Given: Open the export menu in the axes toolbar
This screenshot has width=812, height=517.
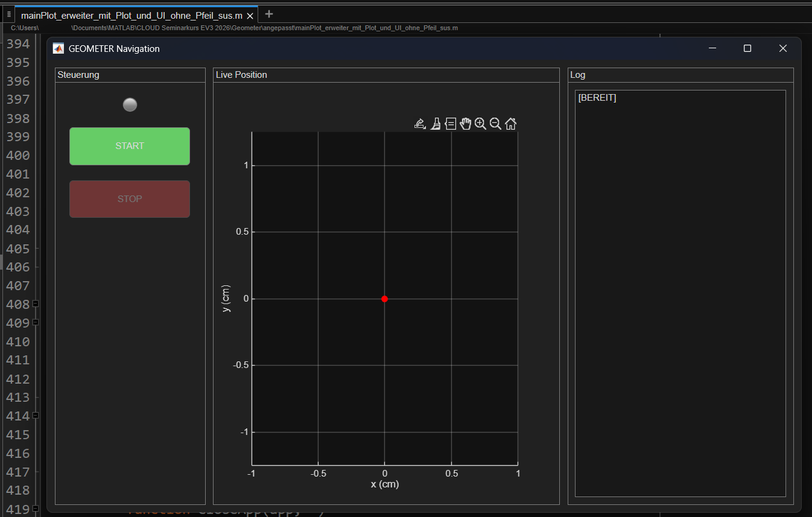Looking at the screenshot, I should click(420, 124).
